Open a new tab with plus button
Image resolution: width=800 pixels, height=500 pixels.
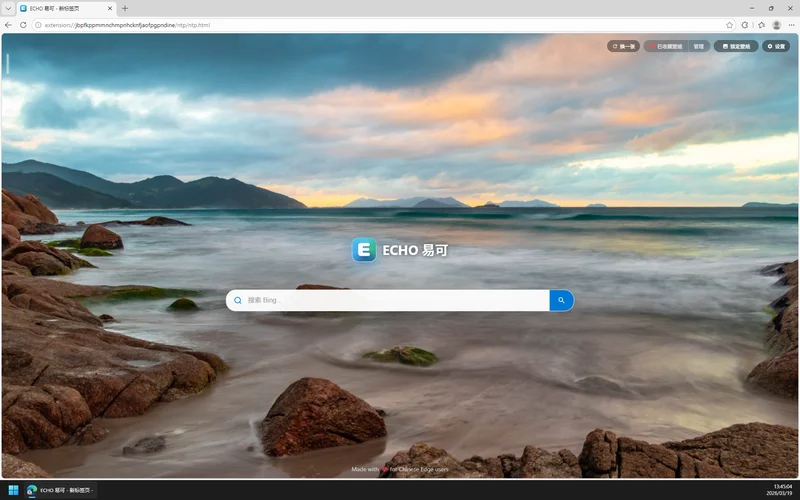pyautogui.click(x=125, y=8)
